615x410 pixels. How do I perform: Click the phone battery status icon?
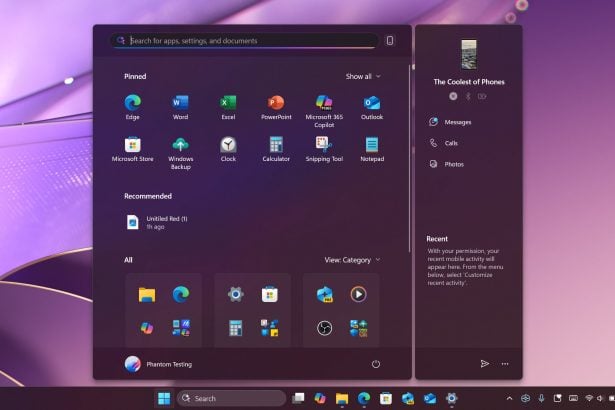482,96
